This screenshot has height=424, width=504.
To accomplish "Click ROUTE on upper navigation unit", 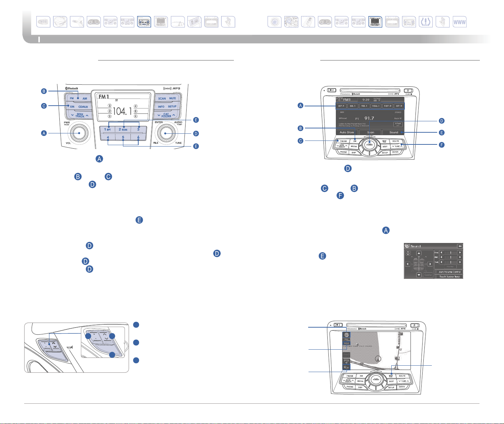I will pos(396,141).
